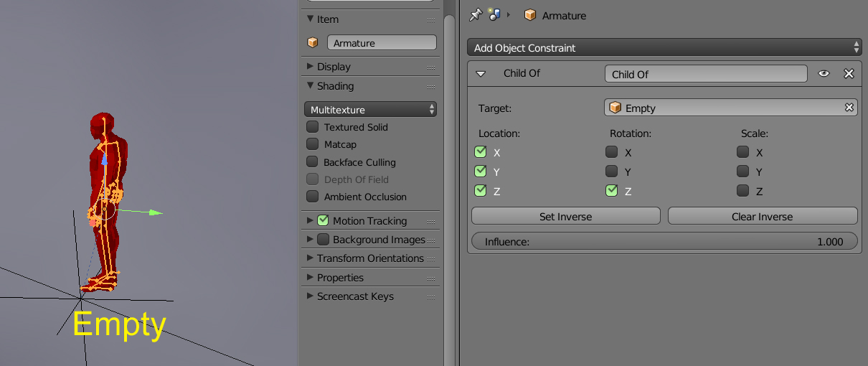Clear the Empty target with its X icon
This screenshot has width=868, height=366.
(x=849, y=108)
